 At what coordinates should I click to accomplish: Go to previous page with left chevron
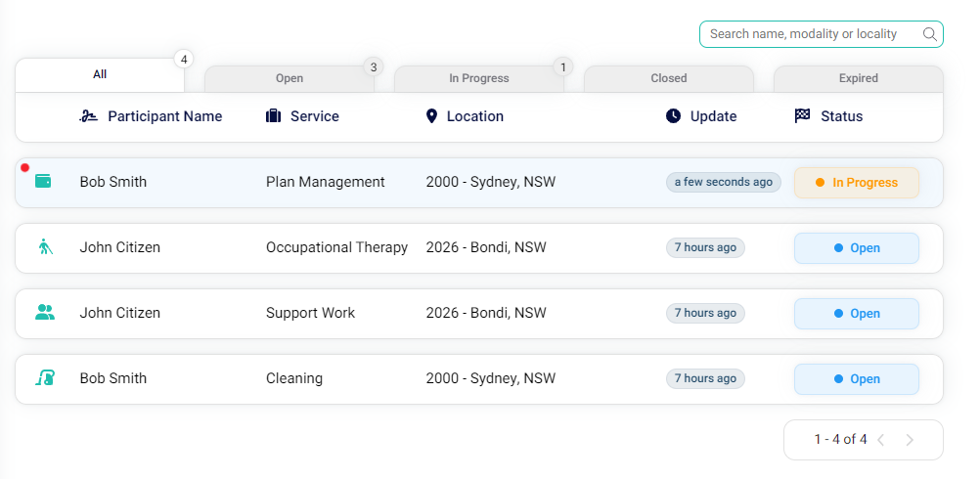coord(880,440)
